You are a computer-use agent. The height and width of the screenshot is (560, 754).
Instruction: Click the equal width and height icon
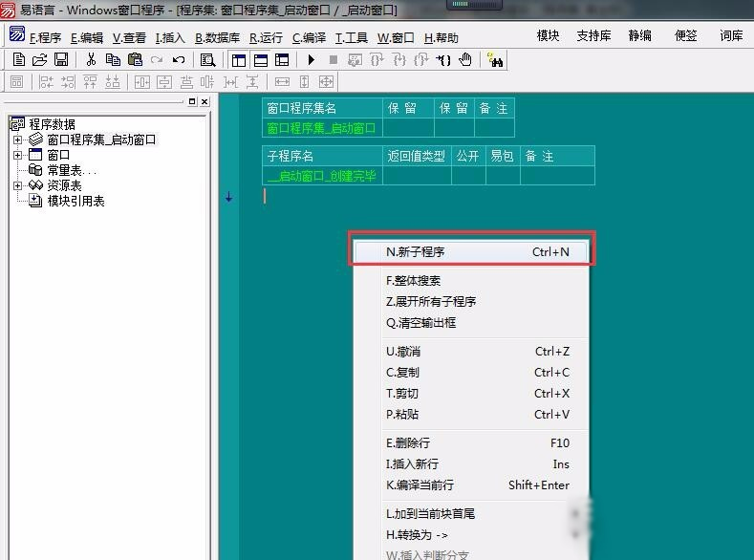click(x=326, y=82)
